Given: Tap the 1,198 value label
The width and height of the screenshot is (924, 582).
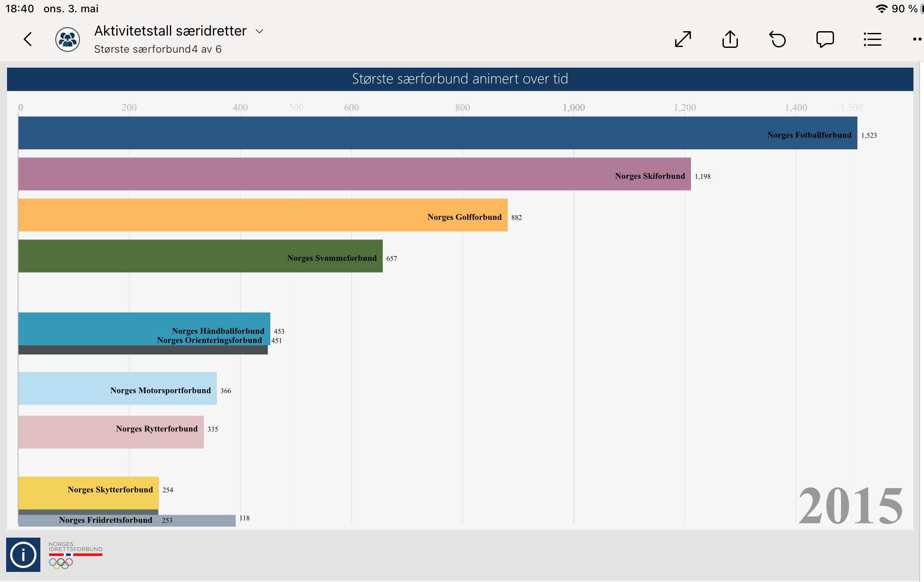Looking at the screenshot, I should click(703, 177).
